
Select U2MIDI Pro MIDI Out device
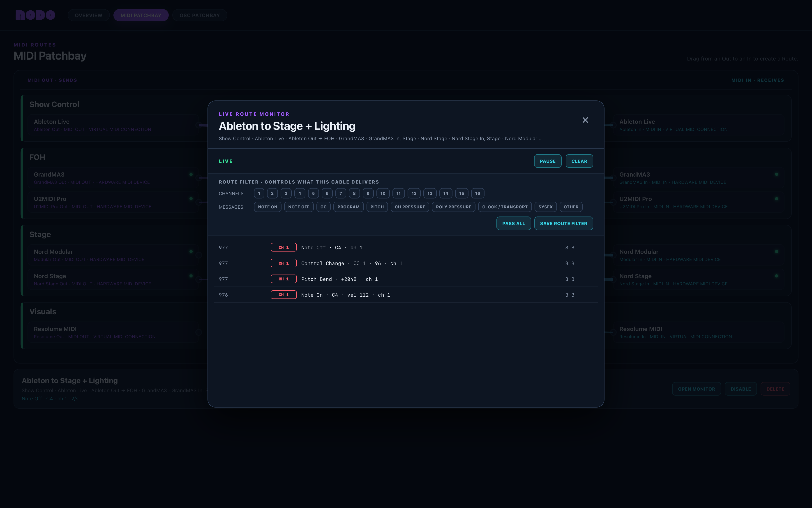113,202
